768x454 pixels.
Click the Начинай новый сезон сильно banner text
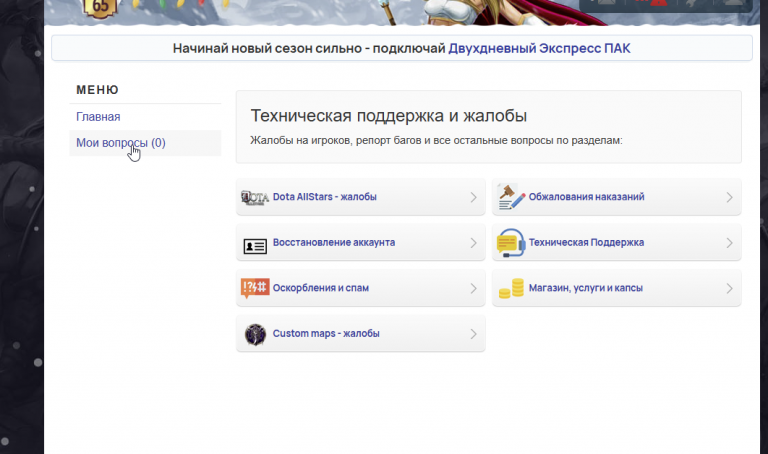(309, 48)
